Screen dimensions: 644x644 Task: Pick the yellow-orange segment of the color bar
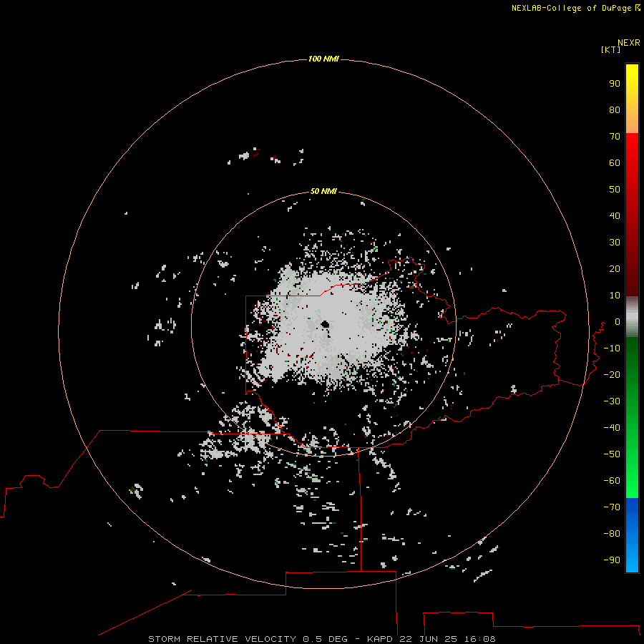[x=632, y=99]
